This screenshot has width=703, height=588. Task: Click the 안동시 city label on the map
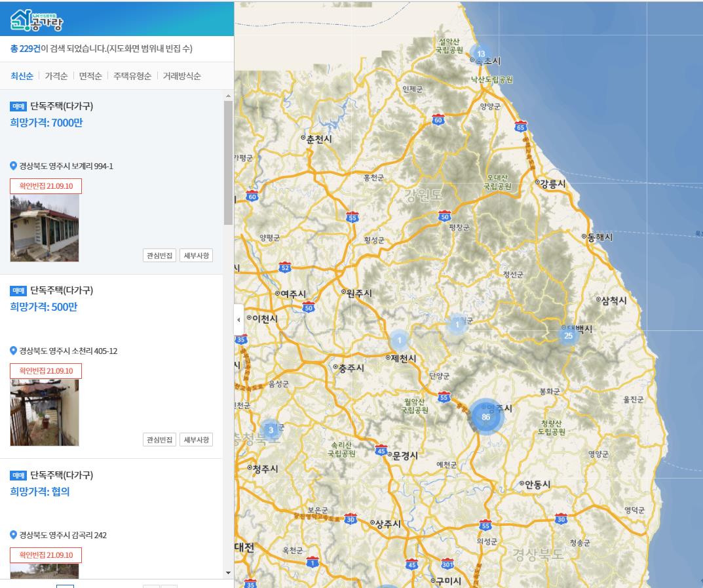(x=537, y=484)
